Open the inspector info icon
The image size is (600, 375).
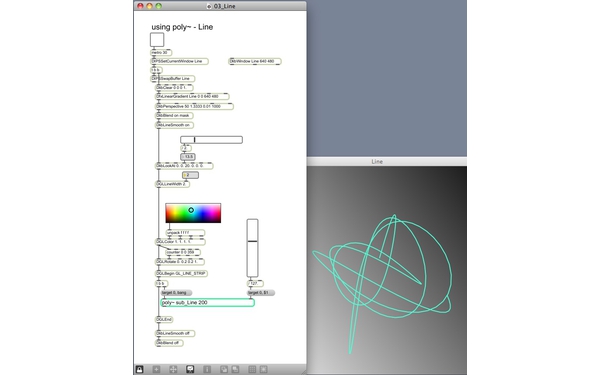pos(207,369)
